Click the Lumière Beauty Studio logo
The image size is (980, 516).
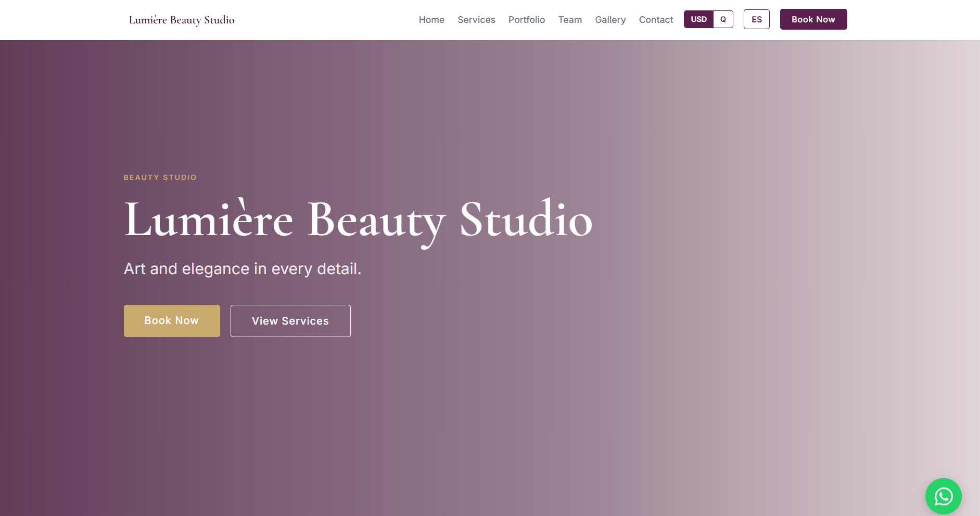pos(182,20)
